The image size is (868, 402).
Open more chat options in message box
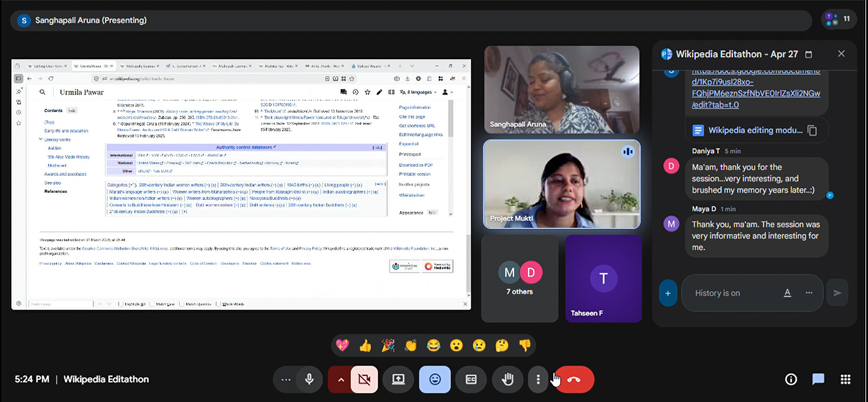(x=809, y=293)
